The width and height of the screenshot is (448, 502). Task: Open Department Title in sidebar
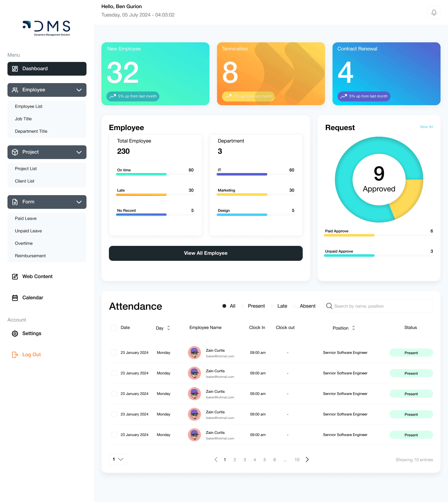tap(31, 131)
